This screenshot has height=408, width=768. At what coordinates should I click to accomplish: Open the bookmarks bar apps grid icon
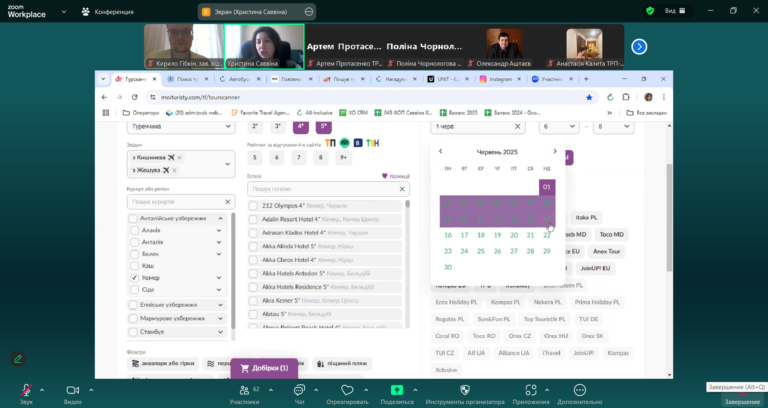point(106,113)
